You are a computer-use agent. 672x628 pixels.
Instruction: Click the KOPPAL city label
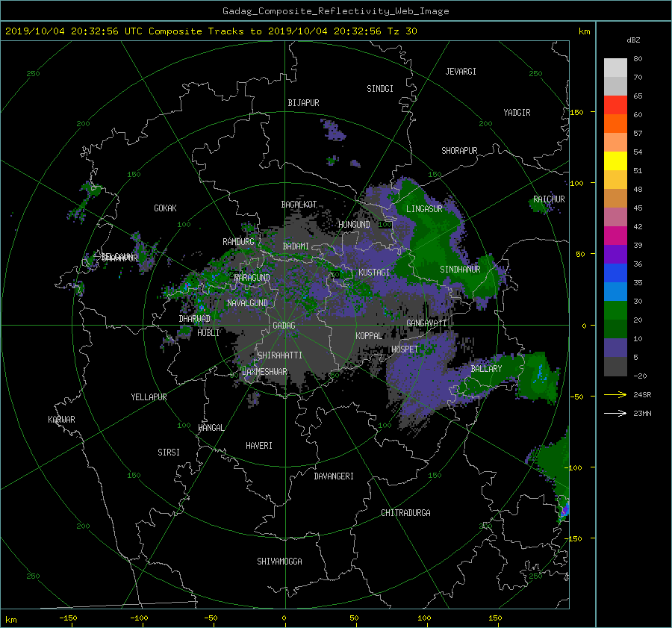tap(369, 335)
